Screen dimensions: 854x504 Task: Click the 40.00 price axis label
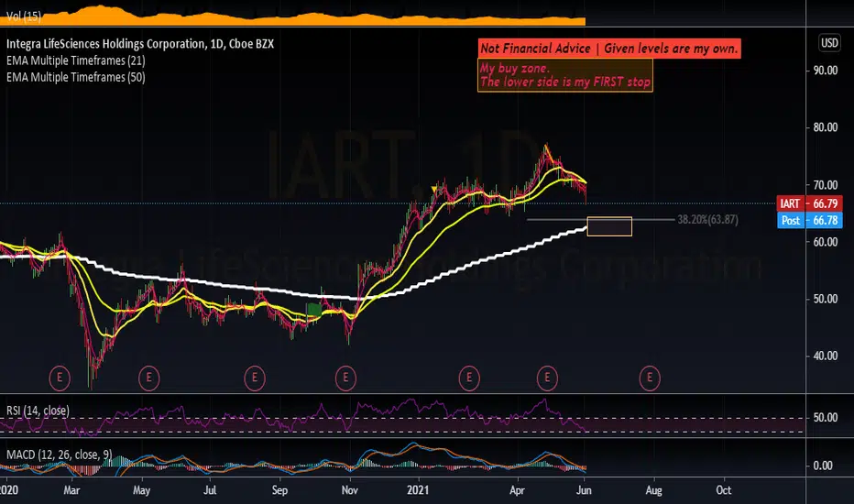coord(825,356)
